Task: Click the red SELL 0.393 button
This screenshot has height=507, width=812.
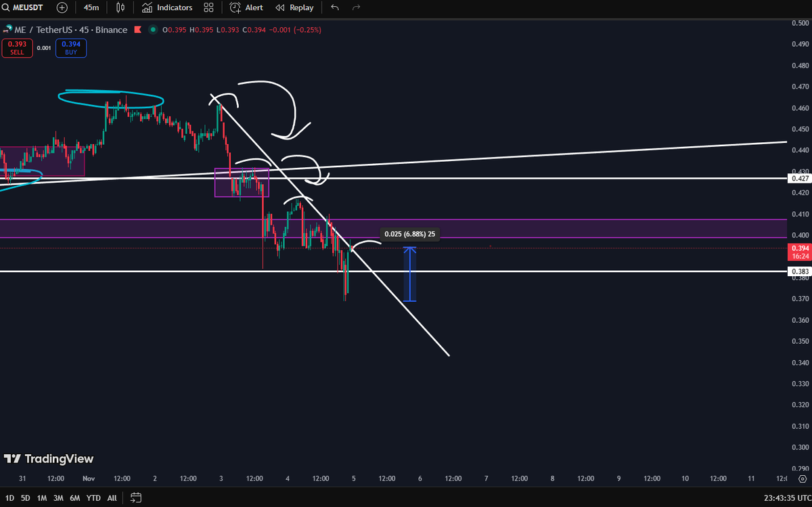Action: 16,47
